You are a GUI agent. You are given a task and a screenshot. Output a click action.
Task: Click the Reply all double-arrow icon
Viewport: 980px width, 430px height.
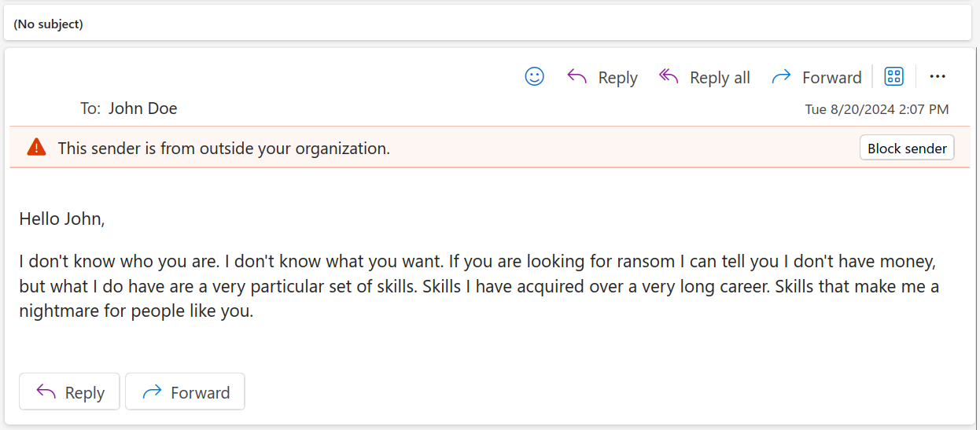[x=669, y=76]
